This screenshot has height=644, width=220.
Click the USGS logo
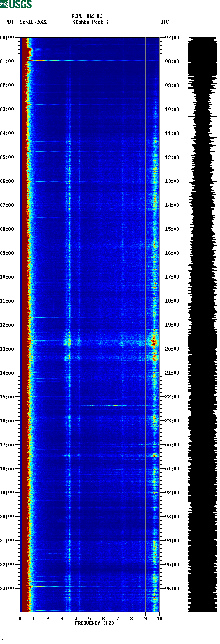[x=16, y=4]
